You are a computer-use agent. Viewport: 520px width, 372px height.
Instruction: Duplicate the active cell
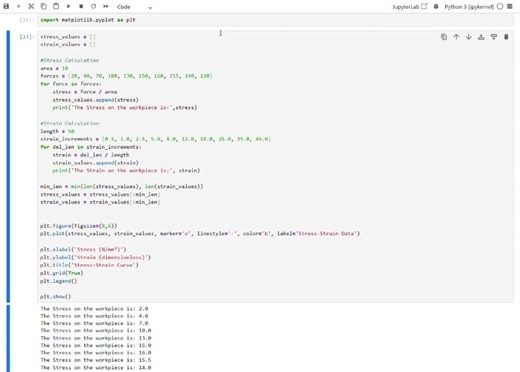(444, 37)
